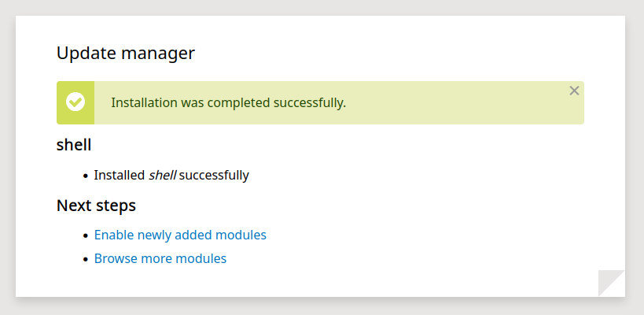Click the Next steps heading
This screenshot has width=644, height=315.
pos(96,206)
